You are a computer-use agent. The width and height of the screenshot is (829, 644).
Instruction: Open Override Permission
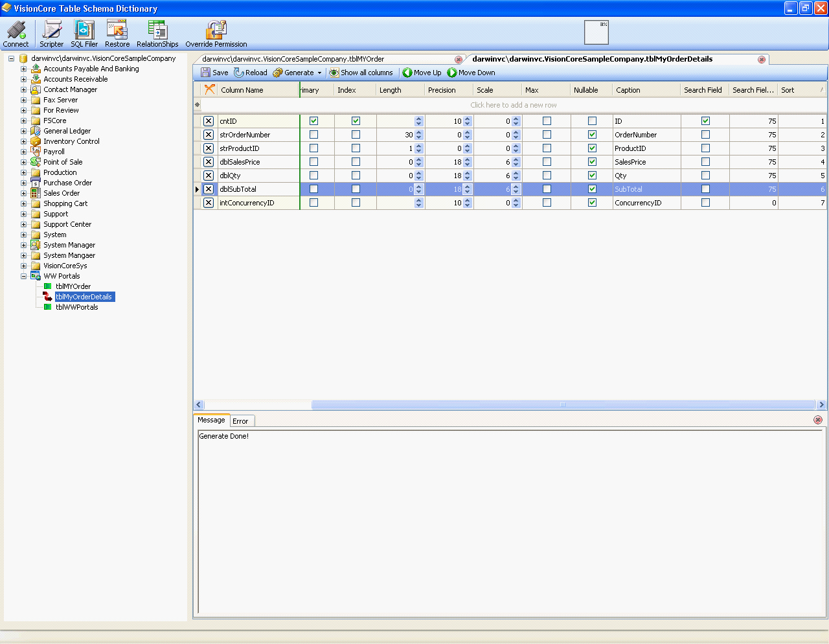click(216, 34)
